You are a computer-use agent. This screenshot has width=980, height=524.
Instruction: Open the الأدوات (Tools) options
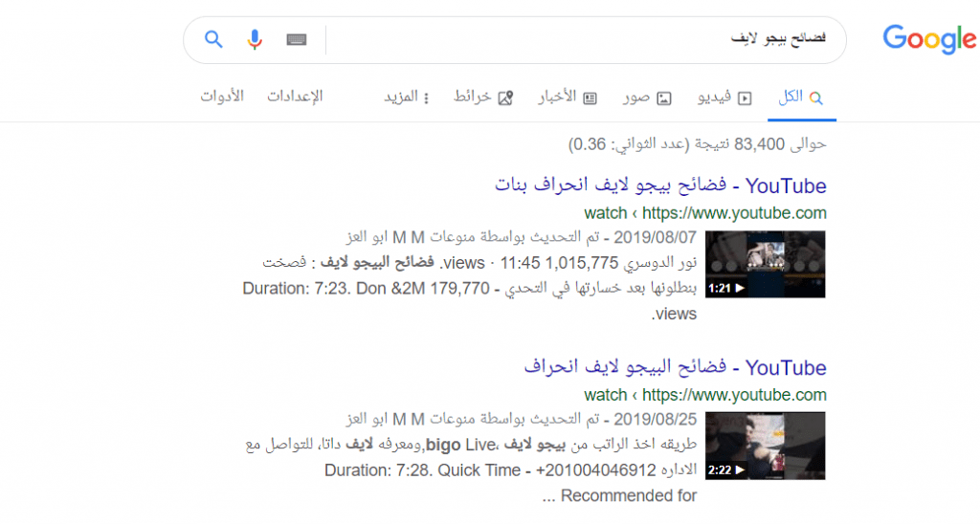pos(222,97)
